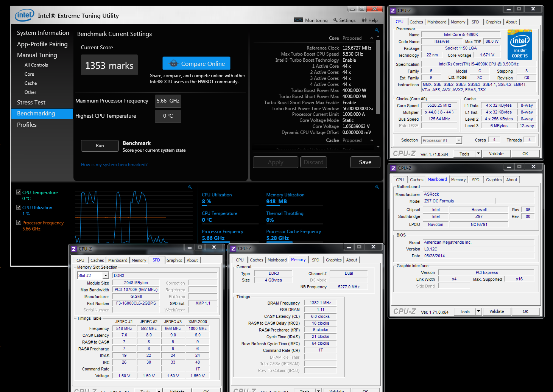Click CPU-Z Z icon in Mainboard window title
The image size is (553, 392).
[393, 168]
